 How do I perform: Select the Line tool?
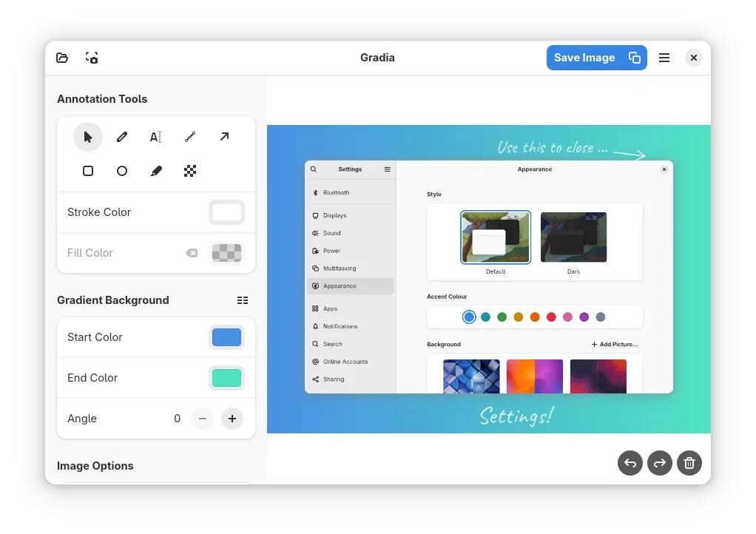point(190,137)
